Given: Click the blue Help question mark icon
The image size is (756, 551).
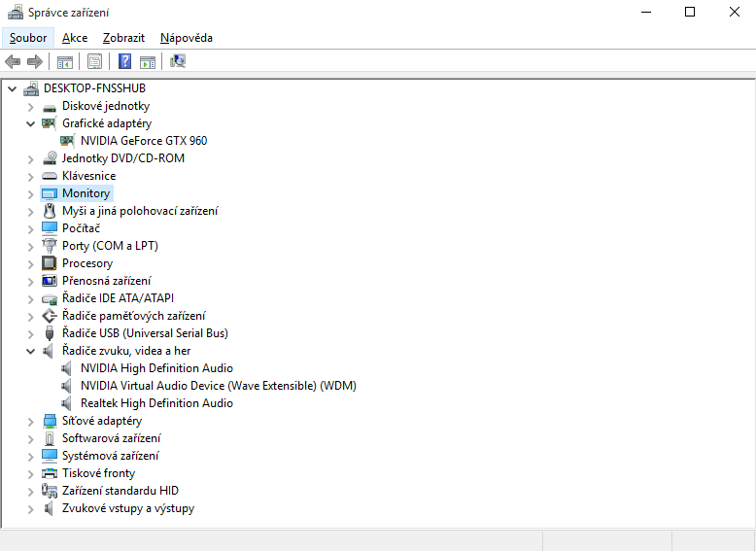Looking at the screenshot, I should point(125,61).
